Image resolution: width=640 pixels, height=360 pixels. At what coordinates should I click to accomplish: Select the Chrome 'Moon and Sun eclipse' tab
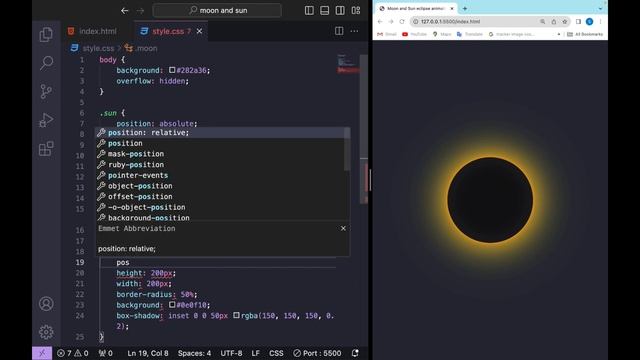[x=416, y=8]
